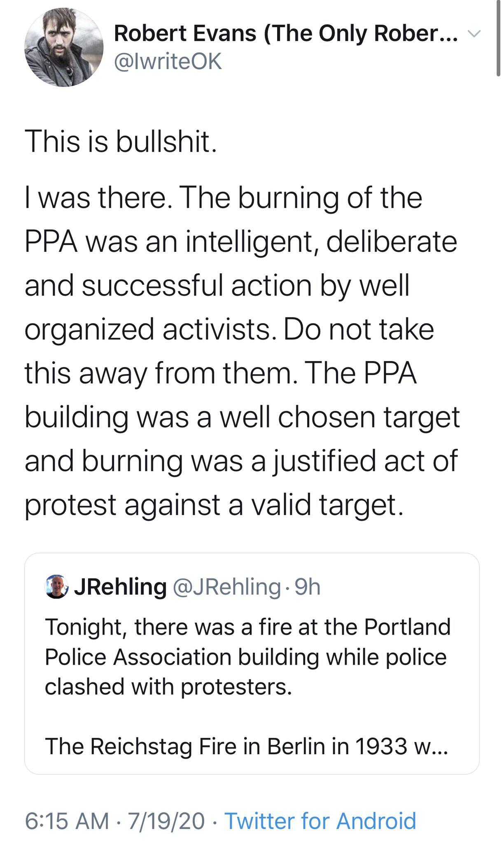Click the bold JRehling name in quote
The height and width of the screenshot is (844, 504).
pos(120,586)
